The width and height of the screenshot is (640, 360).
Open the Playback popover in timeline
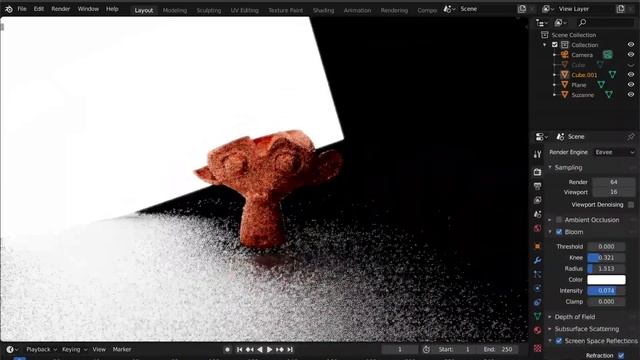coord(41,349)
